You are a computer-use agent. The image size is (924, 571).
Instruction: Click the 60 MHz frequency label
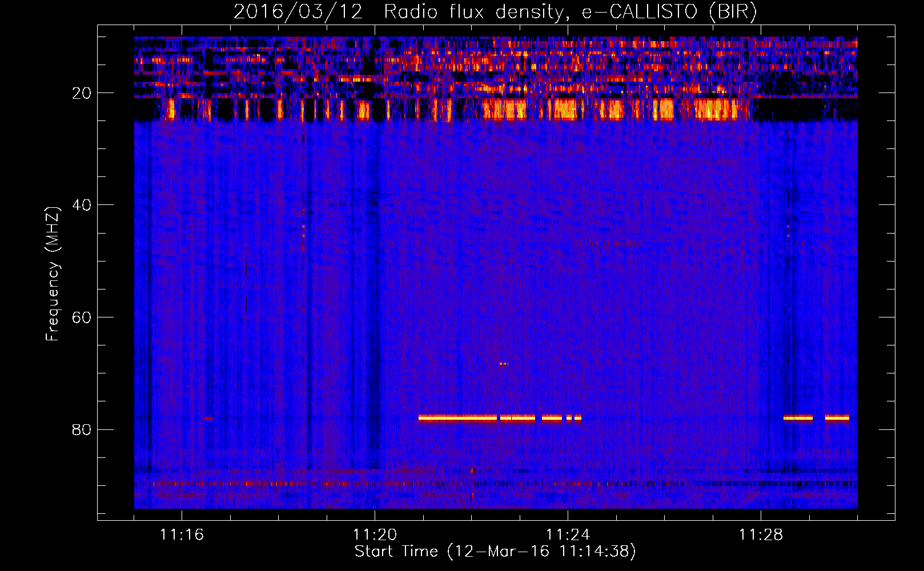(x=82, y=317)
